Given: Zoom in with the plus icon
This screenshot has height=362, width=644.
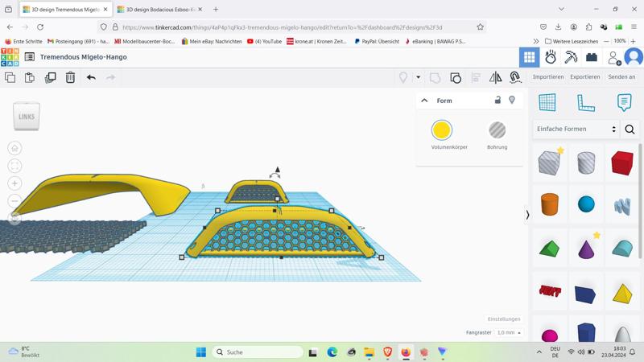Looking at the screenshot, I should pyautogui.click(x=14, y=183).
